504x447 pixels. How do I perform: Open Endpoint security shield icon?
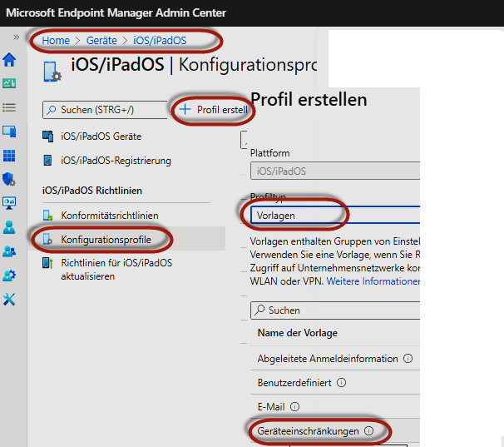tap(10, 179)
